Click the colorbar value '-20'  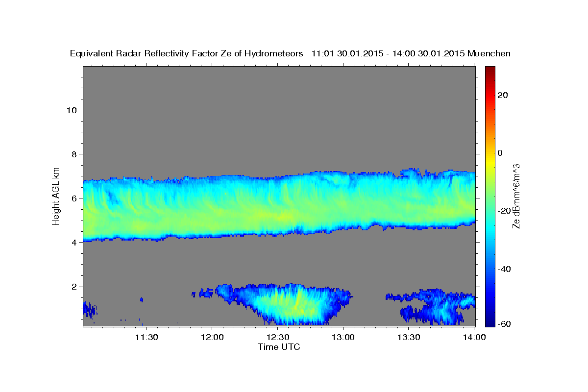click(x=504, y=211)
